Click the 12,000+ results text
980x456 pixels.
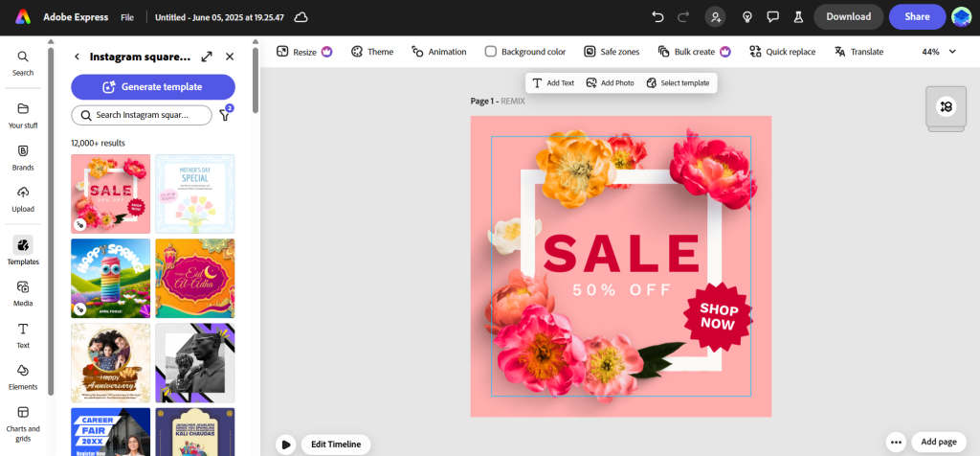pos(99,143)
